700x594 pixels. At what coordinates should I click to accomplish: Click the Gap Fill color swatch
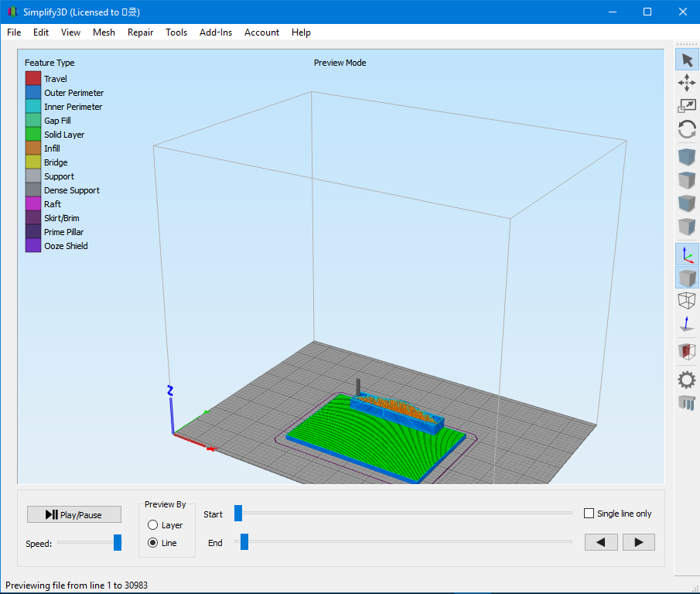pos(33,120)
